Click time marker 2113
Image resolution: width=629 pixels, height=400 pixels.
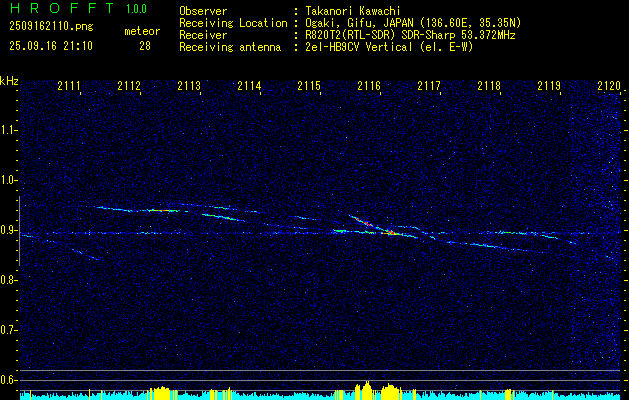click(x=189, y=86)
